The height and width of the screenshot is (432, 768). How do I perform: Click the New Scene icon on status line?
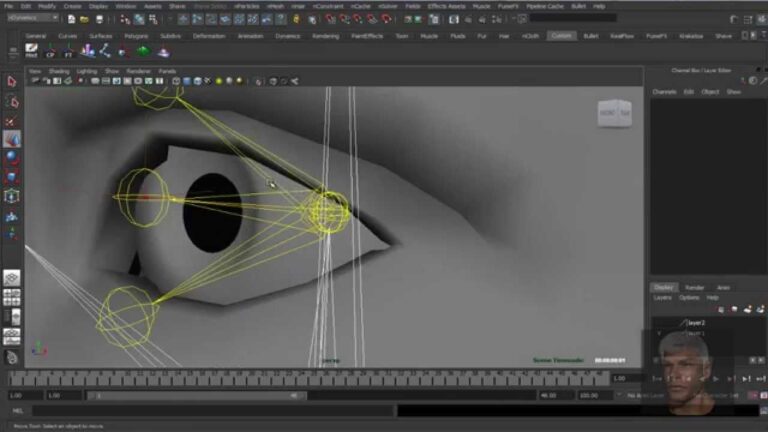click(x=72, y=18)
